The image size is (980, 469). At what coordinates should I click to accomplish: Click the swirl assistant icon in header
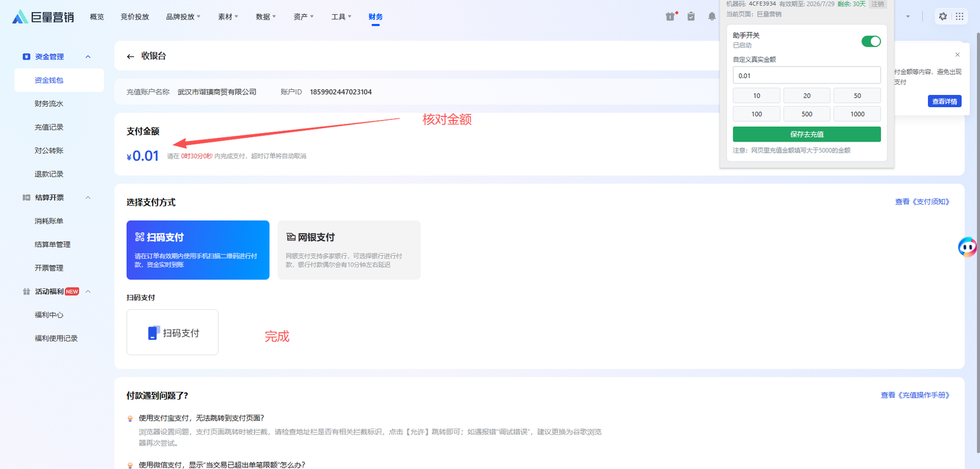tap(943, 17)
